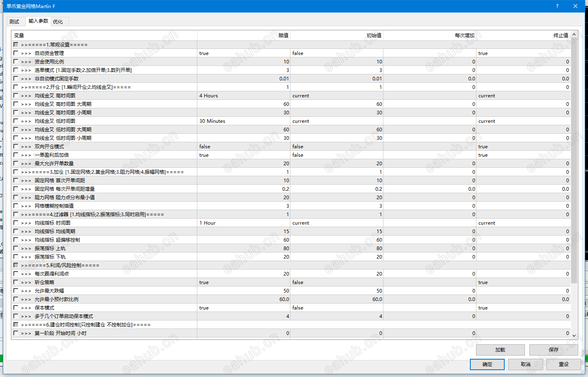This screenshot has width=588, height=377.
Task: Click the scrollbar down arrow
Action: (x=574, y=335)
